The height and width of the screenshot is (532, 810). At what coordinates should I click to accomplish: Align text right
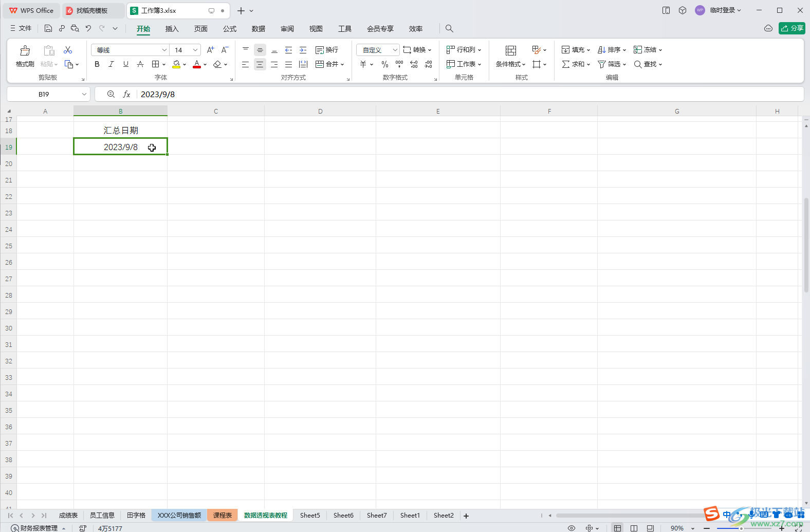[274, 64]
